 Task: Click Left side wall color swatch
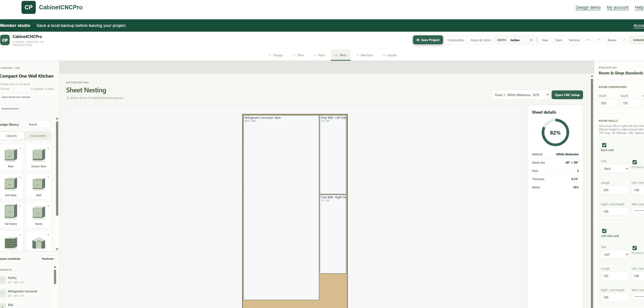tap(639, 297)
